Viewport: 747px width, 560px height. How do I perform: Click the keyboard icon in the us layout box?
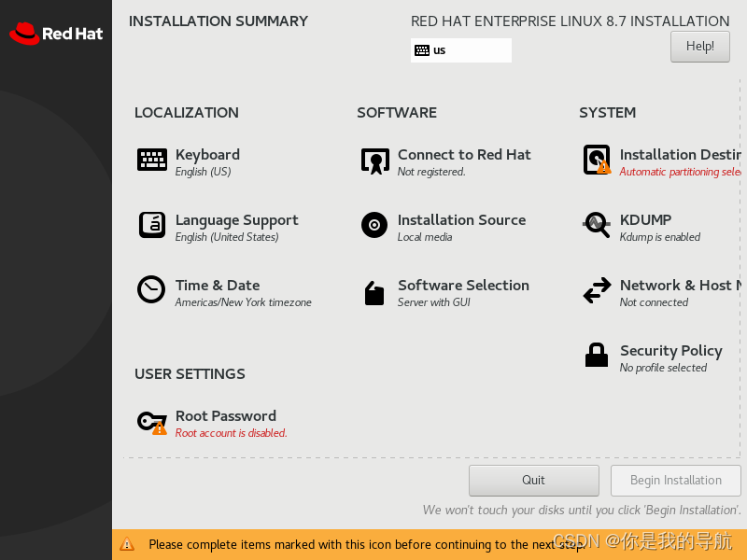point(422,50)
